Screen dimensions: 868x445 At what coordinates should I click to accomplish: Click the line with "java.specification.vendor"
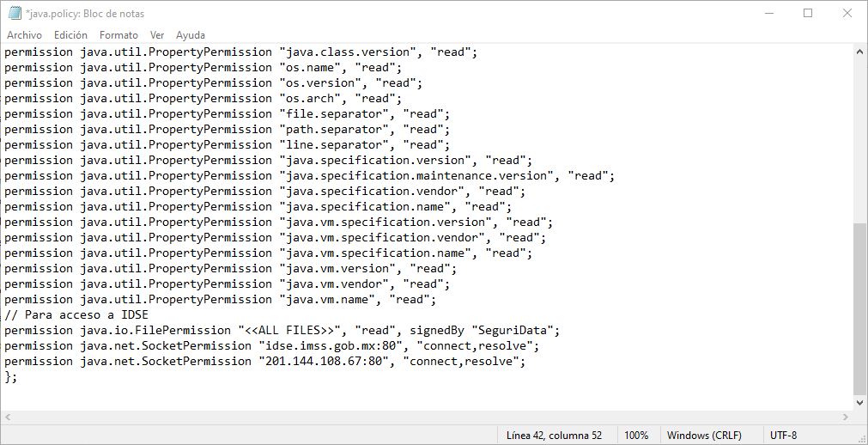265,192
